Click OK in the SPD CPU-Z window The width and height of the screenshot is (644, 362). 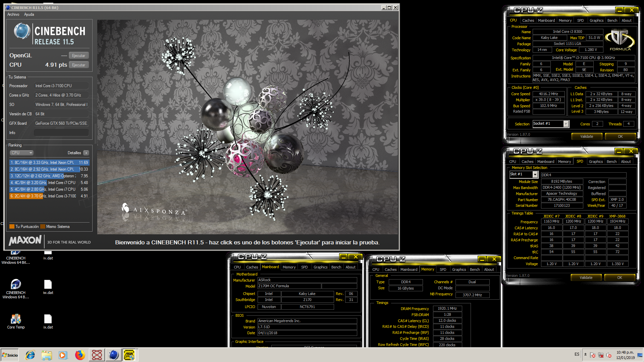(620, 278)
